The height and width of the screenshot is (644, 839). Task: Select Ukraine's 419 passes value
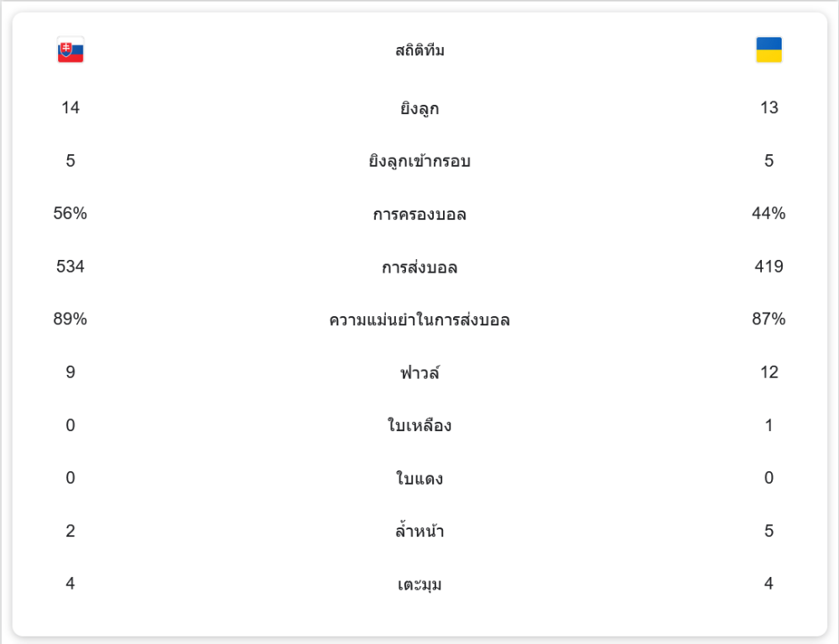[769, 267]
